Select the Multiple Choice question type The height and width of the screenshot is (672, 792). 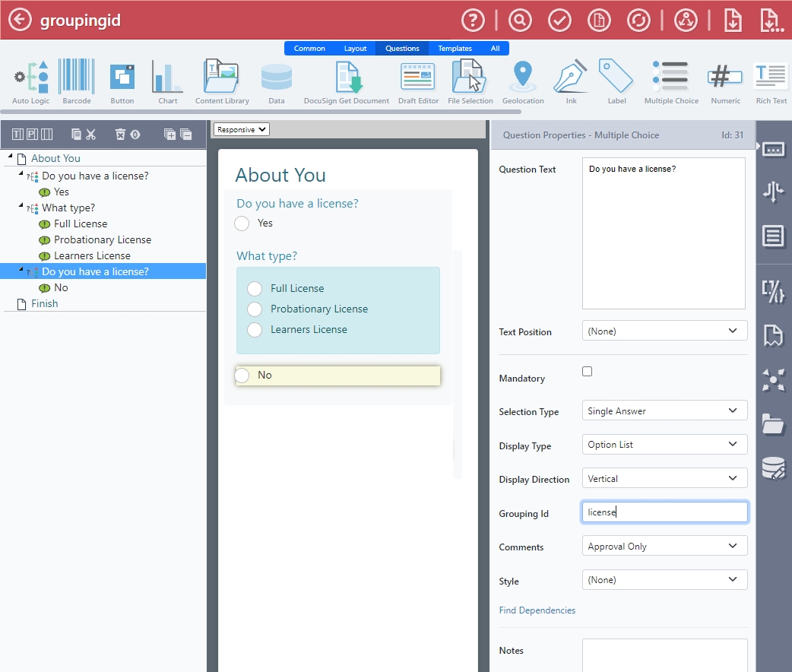[x=671, y=82]
